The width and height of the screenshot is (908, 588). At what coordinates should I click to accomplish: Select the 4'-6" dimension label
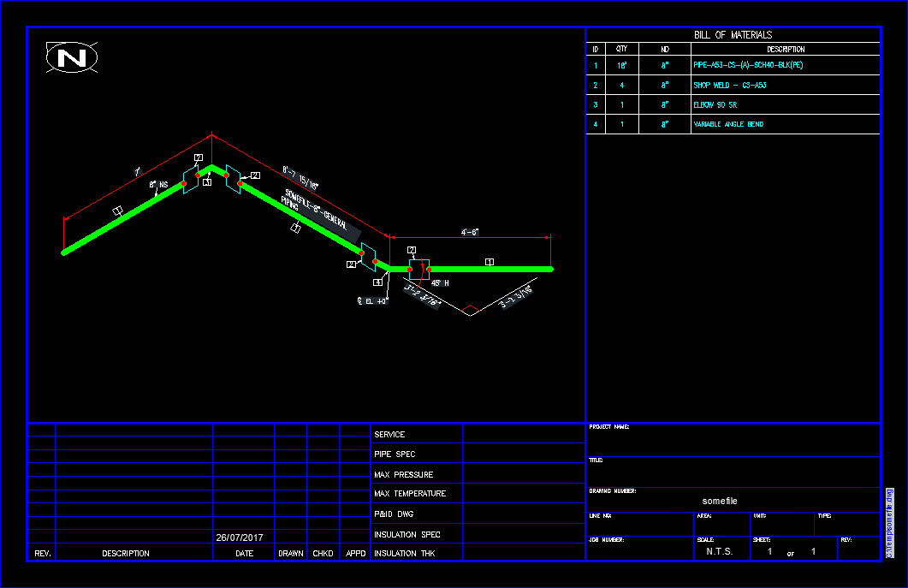click(x=470, y=232)
